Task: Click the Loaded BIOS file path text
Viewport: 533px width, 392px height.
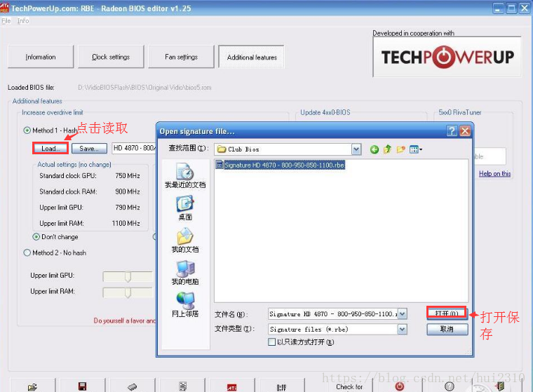Action: [x=144, y=88]
